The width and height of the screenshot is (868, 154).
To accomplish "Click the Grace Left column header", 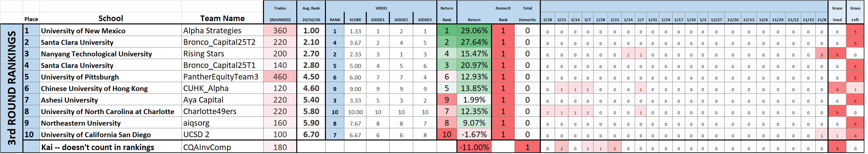I will [855, 14].
